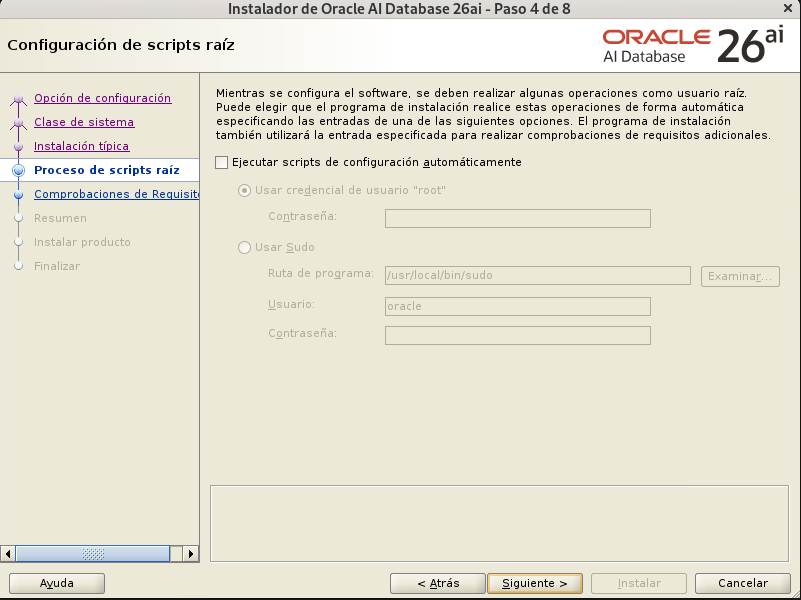
Task: Open help with the Ayuda button
Action: pos(57,583)
